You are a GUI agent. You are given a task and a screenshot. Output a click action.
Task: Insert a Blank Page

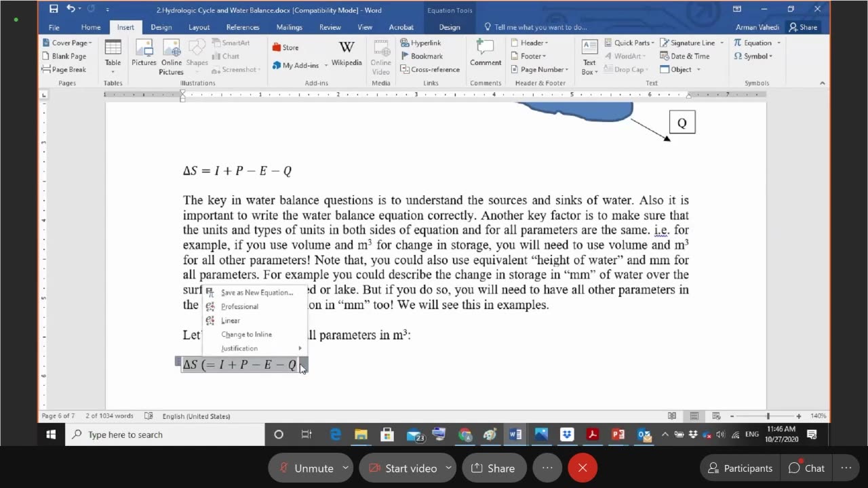point(64,56)
